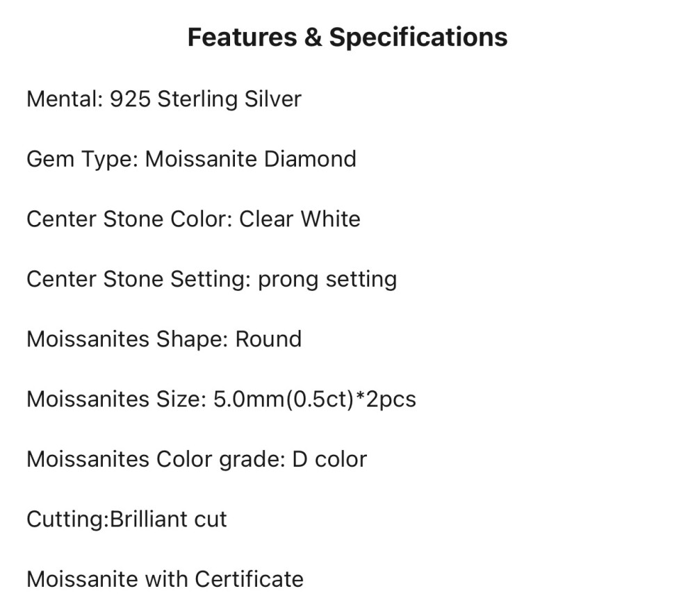Click the Cutting:Brilliant cut line
Screen dimensions: 695x616
tap(126, 519)
